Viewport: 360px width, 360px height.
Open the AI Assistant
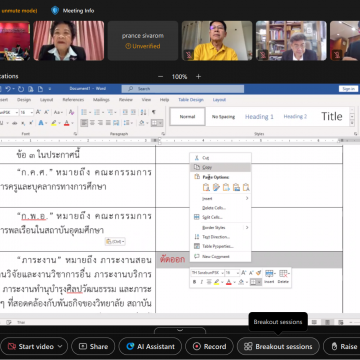pos(150,347)
